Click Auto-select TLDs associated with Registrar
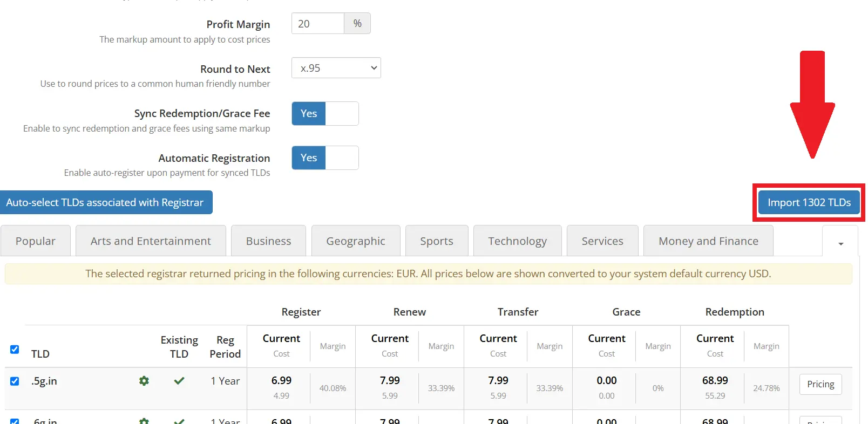Screen dimensions: 868x424 pos(106,202)
